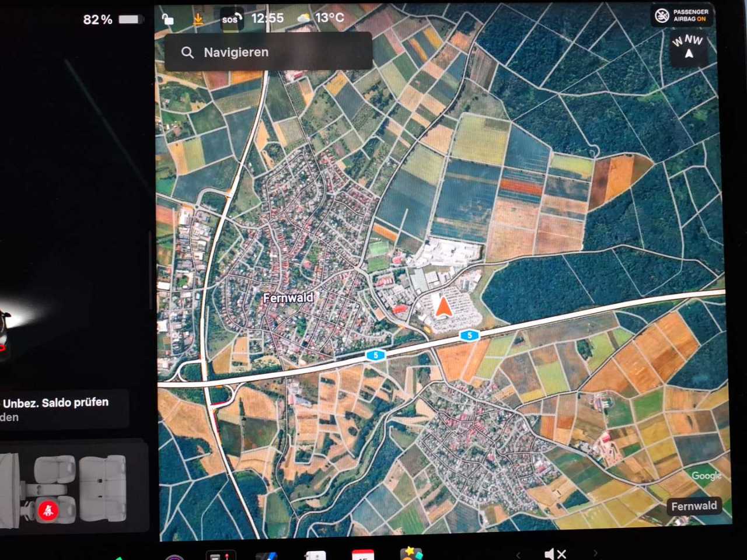Open the software update download icon

[198, 19]
